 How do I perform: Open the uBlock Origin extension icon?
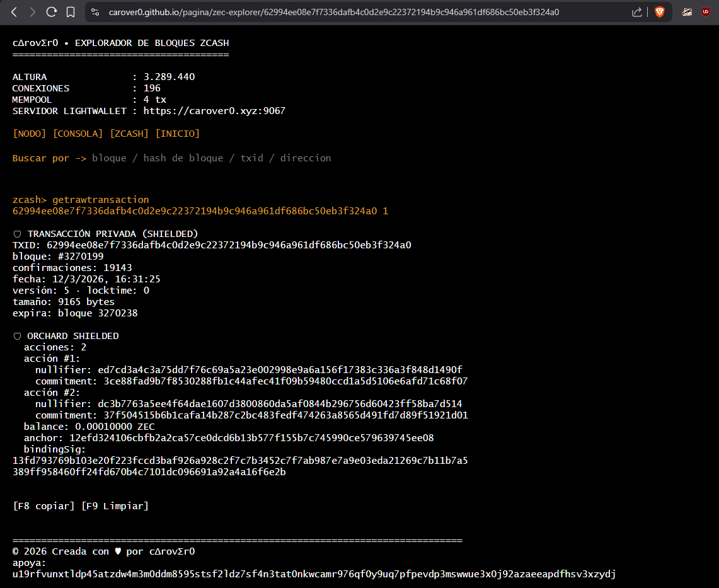(x=706, y=13)
